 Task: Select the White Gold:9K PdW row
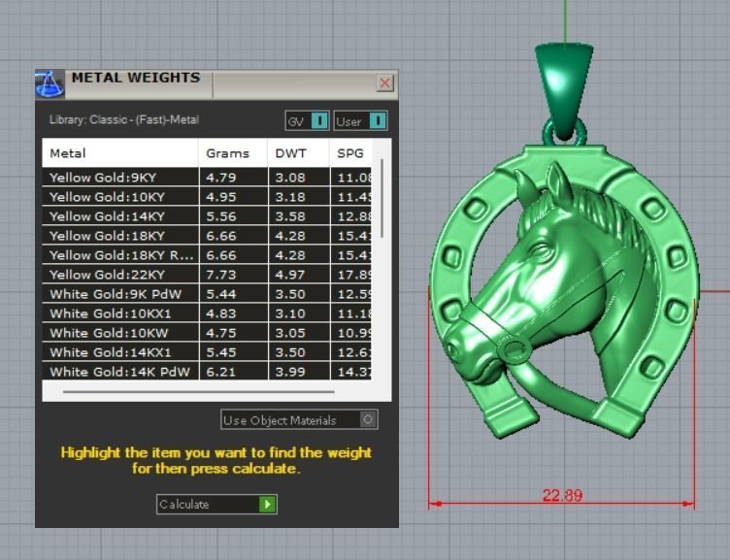207,294
